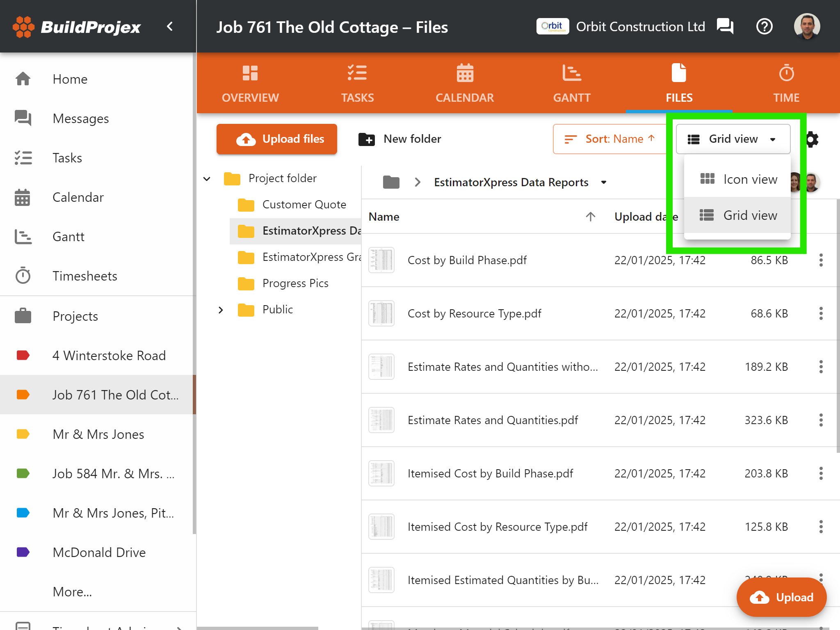Screen dimensions: 840x630
Task: Select Grid view in the dropdown list
Action: point(737,215)
